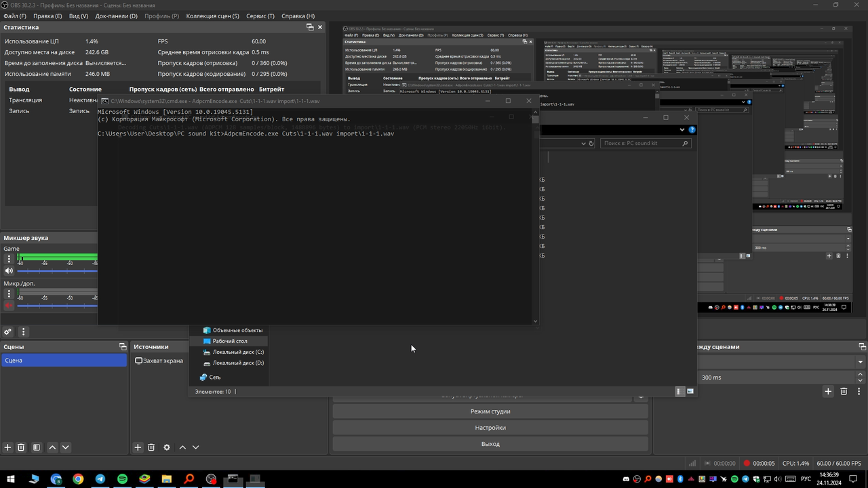Open the Док-панели (D) menu
This screenshot has height=488, width=868.
116,16
